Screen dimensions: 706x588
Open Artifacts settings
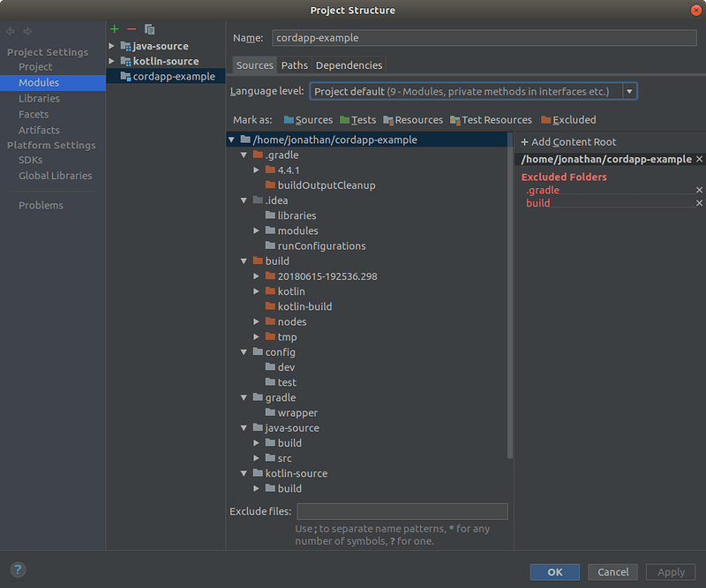pos(39,130)
